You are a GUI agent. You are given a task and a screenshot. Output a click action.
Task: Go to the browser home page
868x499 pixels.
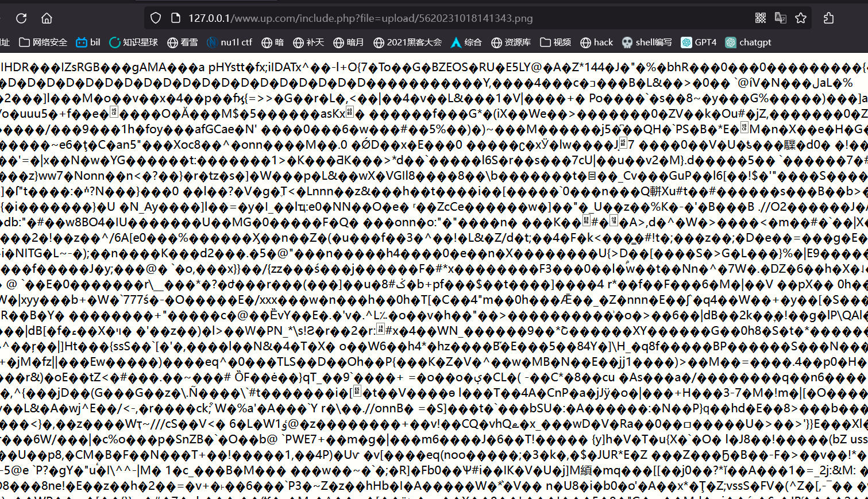tap(47, 18)
